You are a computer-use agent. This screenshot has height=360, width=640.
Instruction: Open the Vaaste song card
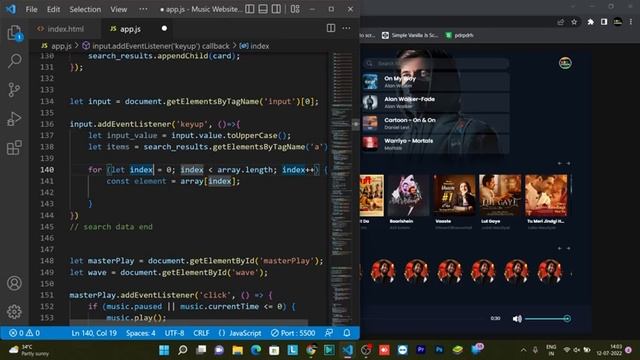click(x=454, y=201)
